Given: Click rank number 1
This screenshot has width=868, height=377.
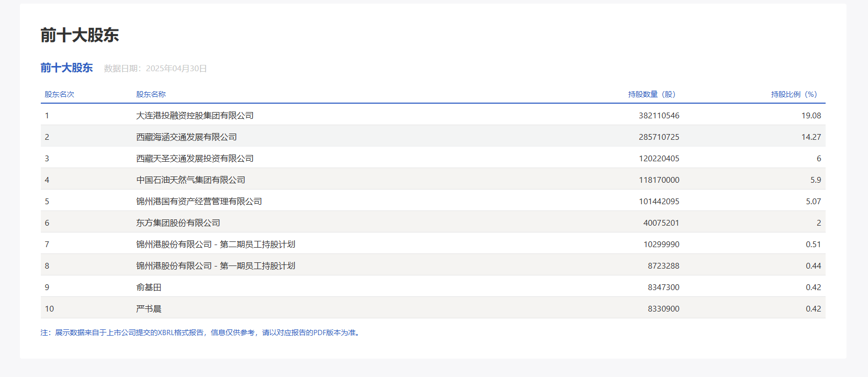Looking at the screenshot, I should click(x=47, y=115).
